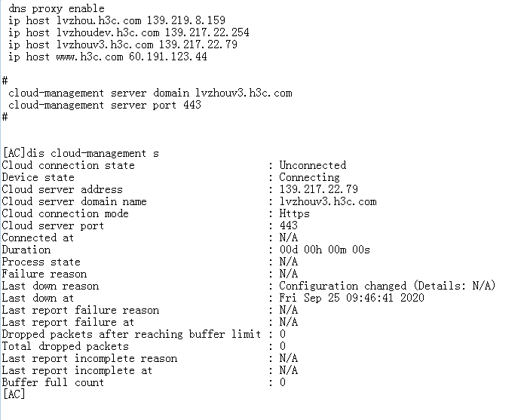Click the "Total dropped packets" label
Screen dimensions: 521x420
tap(65, 346)
